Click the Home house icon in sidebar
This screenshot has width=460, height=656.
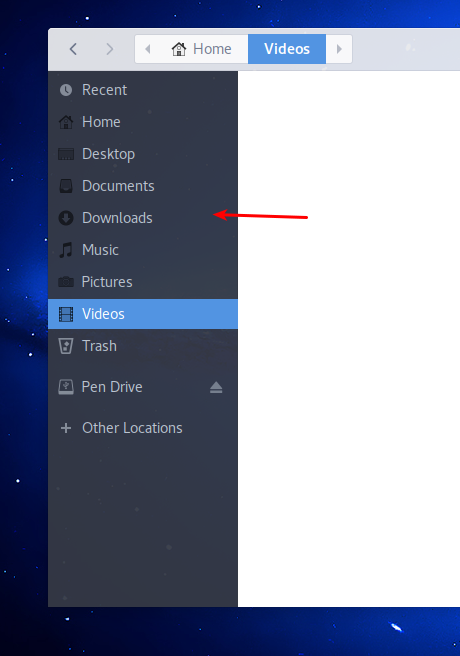tap(66, 122)
